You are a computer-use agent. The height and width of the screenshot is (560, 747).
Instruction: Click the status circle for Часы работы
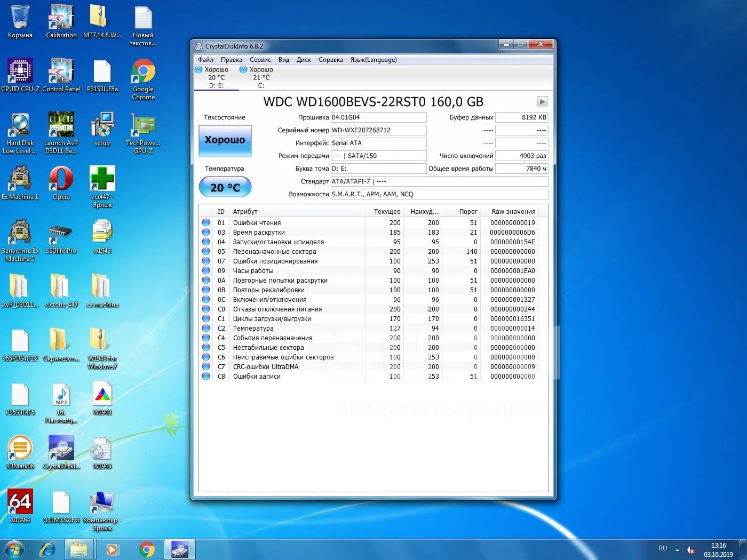point(206,270)
